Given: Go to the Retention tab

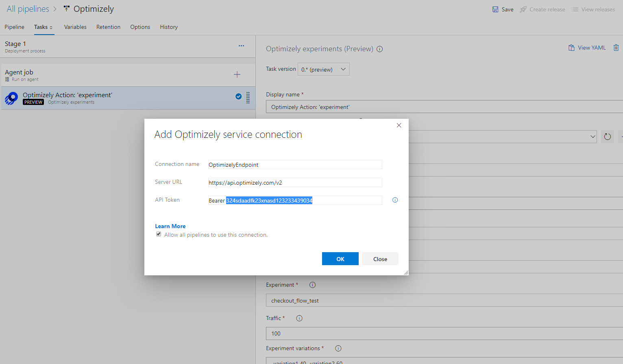Looking at the screenshot, I should click(x=108, y=27).
